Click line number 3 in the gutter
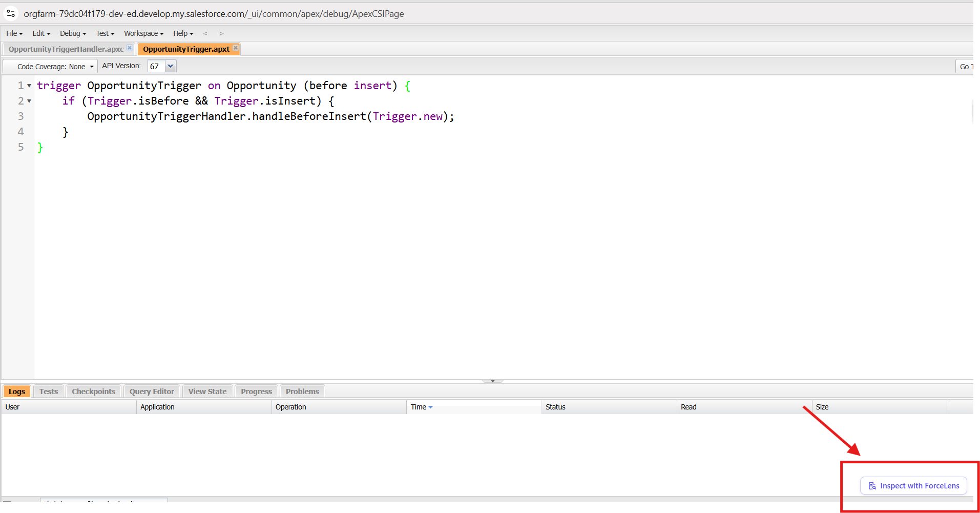 coord(21,116)
